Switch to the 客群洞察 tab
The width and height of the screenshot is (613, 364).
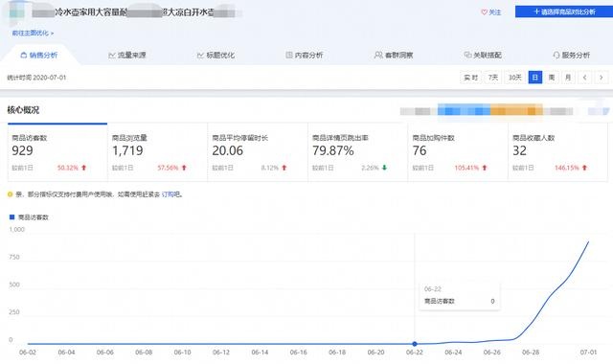click(x=394, y=56)
